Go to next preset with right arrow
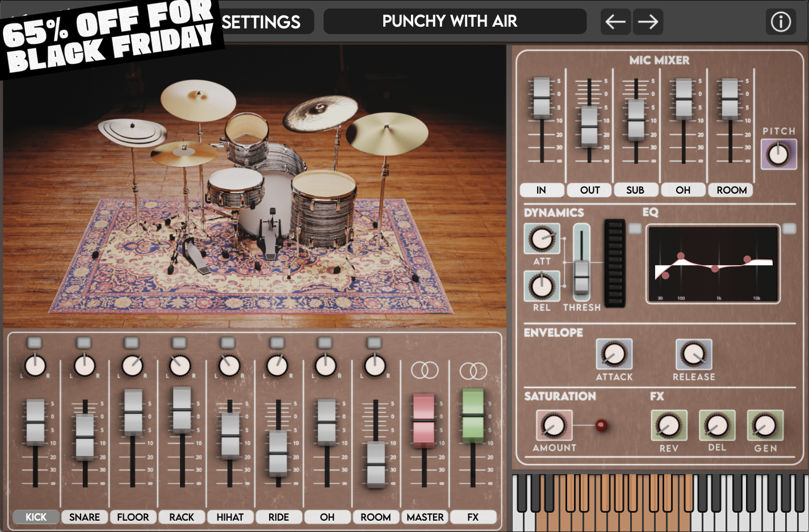The width and height of the screenshot is (809, 532). pyautogui.click(x=648, y=22)
